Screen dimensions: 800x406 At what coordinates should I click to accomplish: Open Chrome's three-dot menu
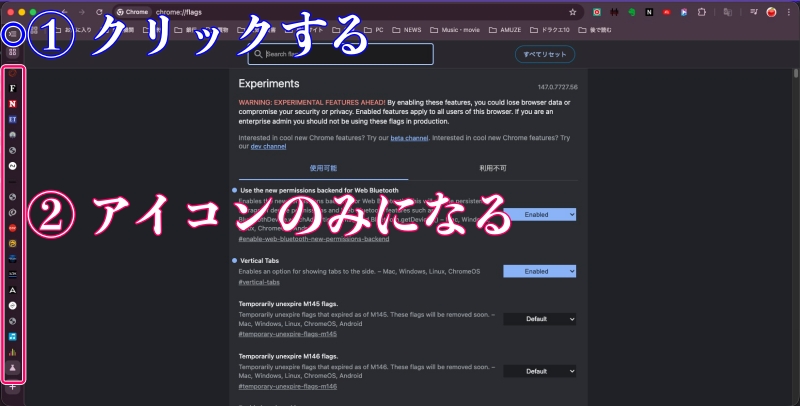click(789, 12)
